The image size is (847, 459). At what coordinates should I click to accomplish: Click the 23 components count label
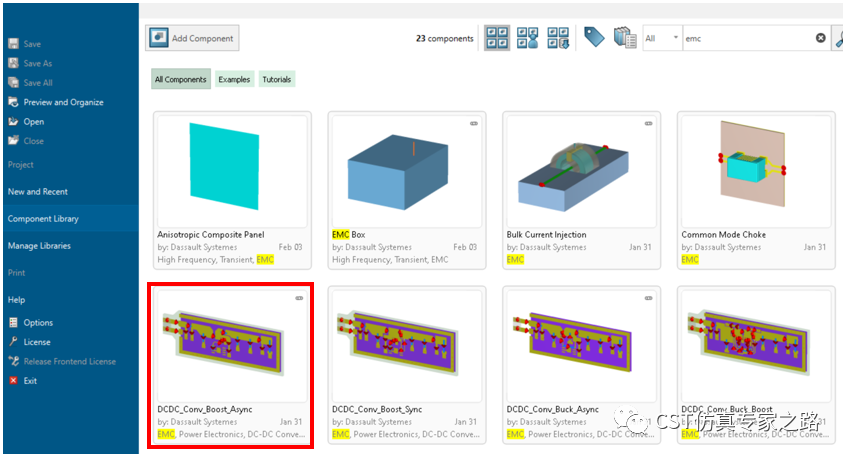pos(445,38)
